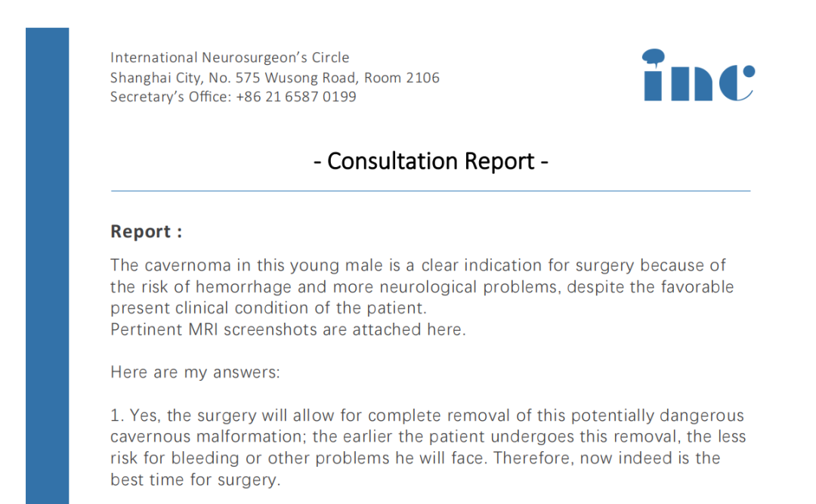Click the line "present clinical condition of the patient."
Viewport: 816px width, 504px height.
pyautogui.click(x=268, y=308)
